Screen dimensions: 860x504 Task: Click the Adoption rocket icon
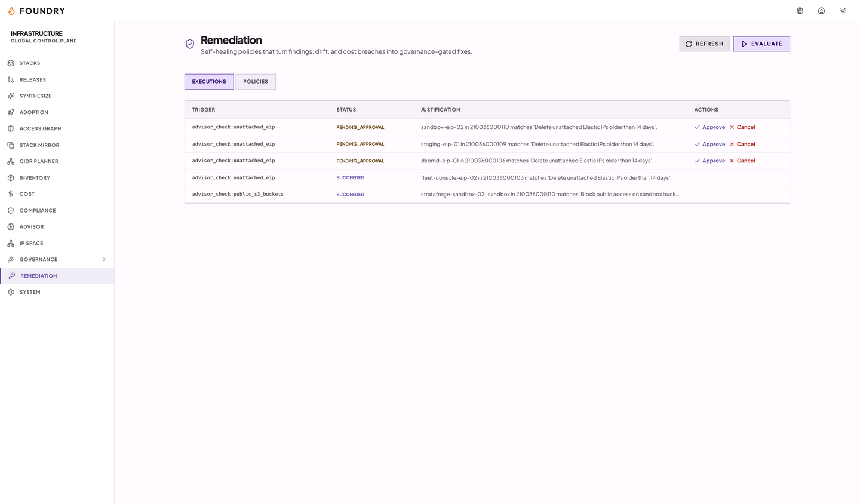point(11,112)
